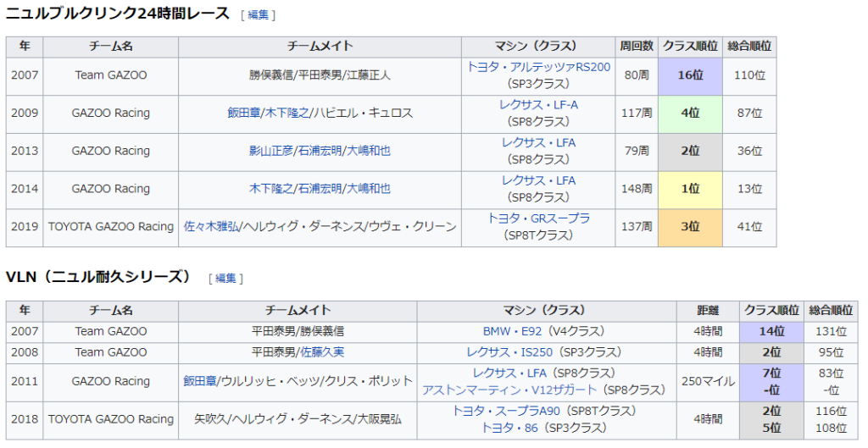This screenshot has height=448, width=868.
Task: Open 飯田章 link in 2009 row
Action: [x=243, y=113]
